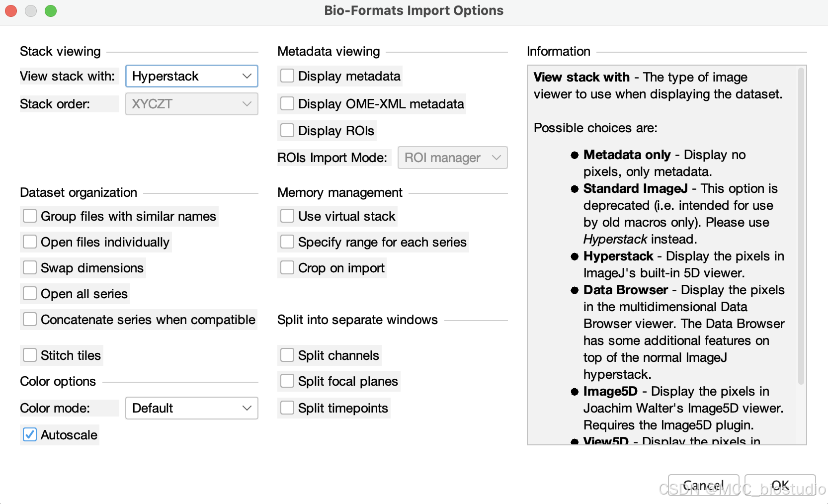Enable the Stitch tiles option
The width and height of the screenshot is (828, 504).
click(30, 355)
